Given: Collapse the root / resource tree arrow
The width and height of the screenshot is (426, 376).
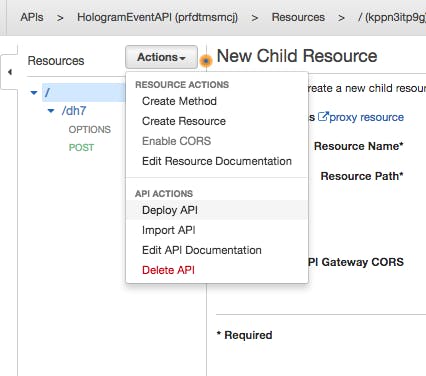Looking at the screenshot, I should tap(34, 92).
